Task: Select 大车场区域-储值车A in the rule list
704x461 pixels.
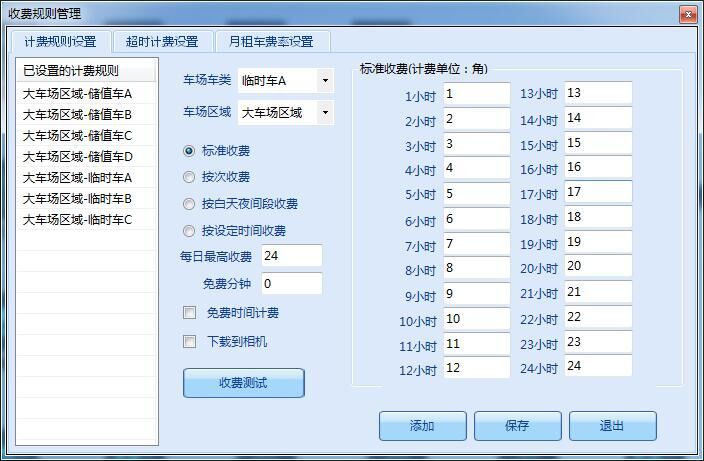Action: tap(78, 94)
